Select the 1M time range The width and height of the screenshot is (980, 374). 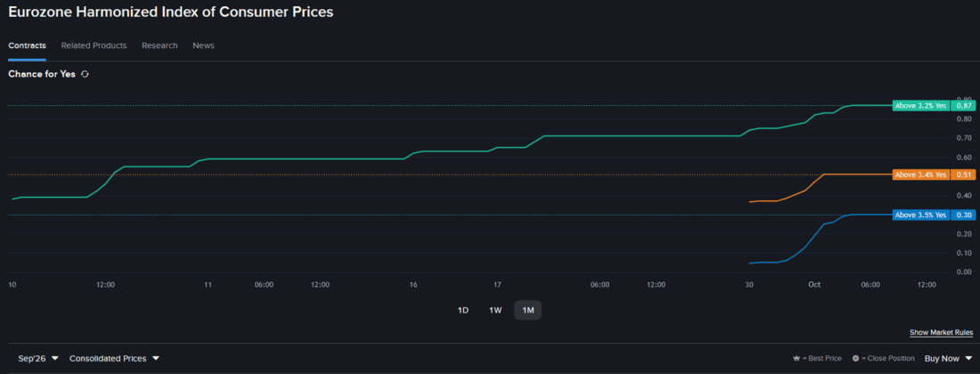click(528, 310)
